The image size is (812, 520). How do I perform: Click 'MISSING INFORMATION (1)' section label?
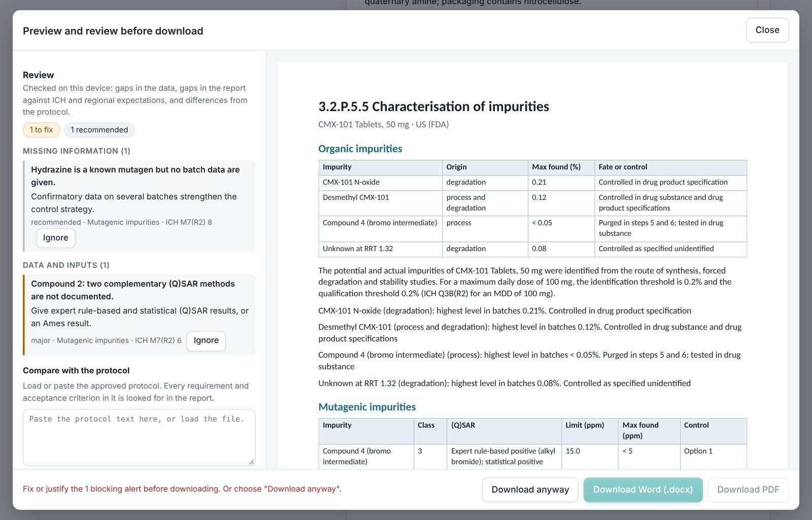coord(77,151)
